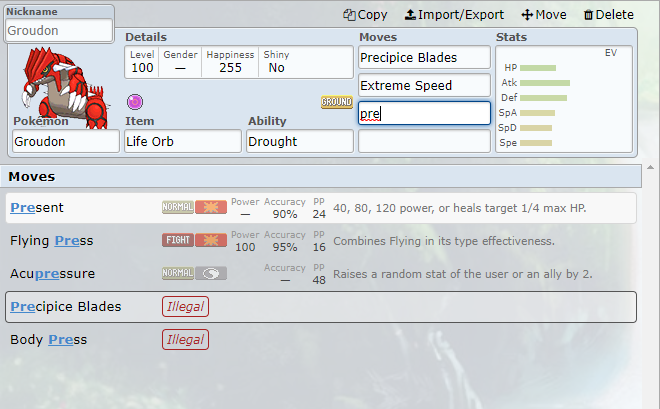
Task: Click the Illegal tag on Body Press
Action: [x=185, y=340]
